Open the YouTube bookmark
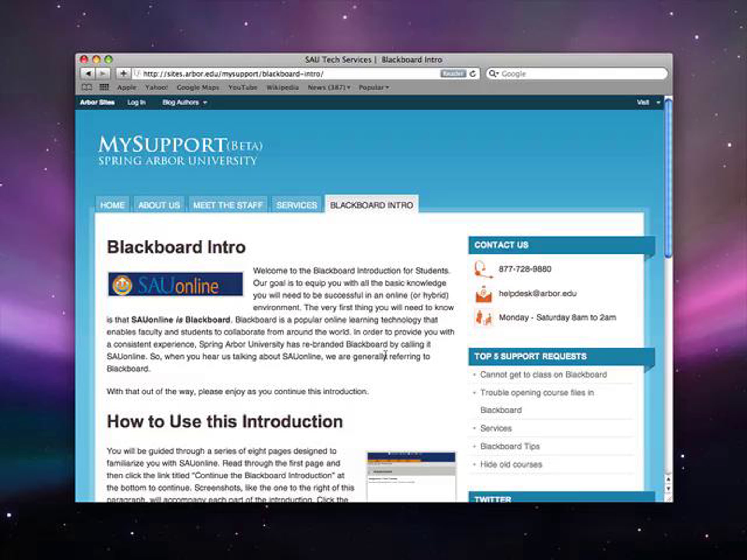The height and width of the screenshot is (560, 747). [242, 87]
